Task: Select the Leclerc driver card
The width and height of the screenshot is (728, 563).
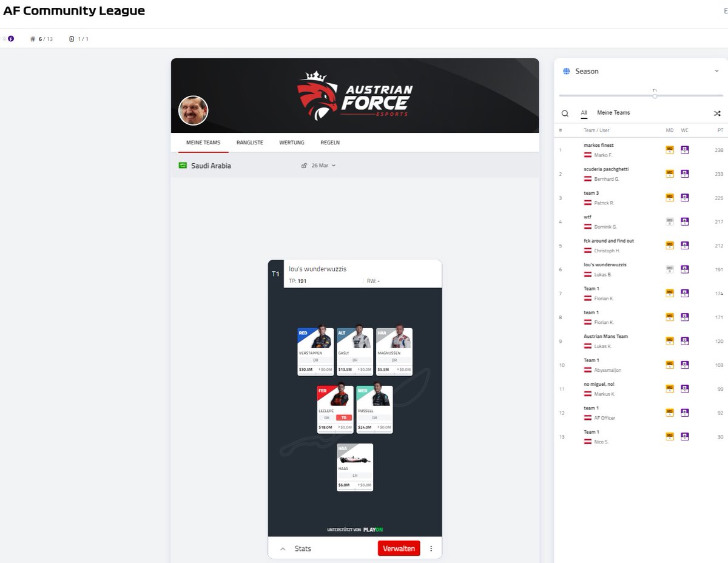Action: 335,410
